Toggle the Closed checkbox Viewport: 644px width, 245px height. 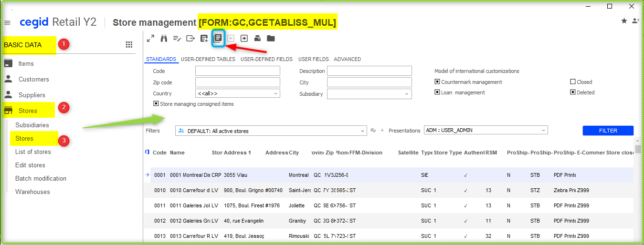[573, 82]
